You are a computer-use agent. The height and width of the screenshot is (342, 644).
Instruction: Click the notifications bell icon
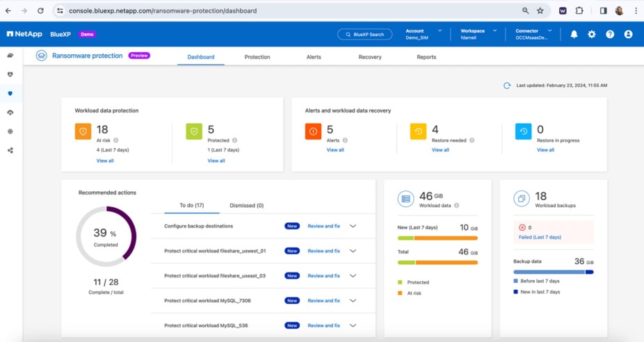click(574, 34)
